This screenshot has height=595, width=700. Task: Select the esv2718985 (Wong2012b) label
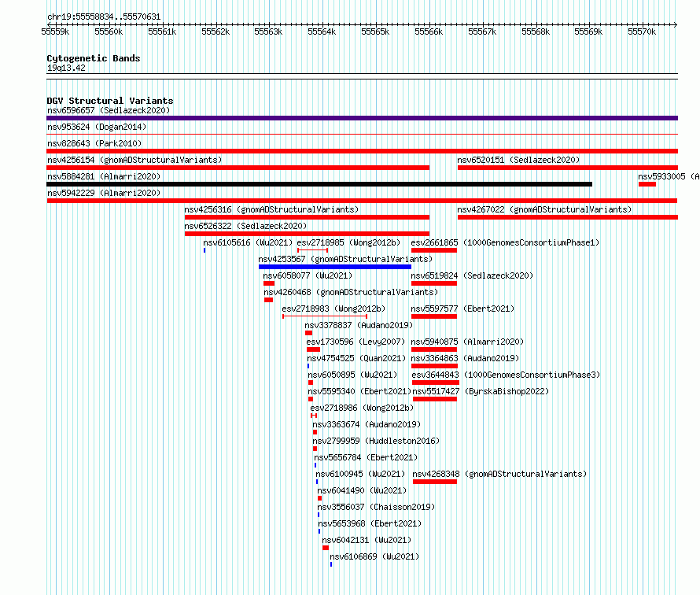348,242
